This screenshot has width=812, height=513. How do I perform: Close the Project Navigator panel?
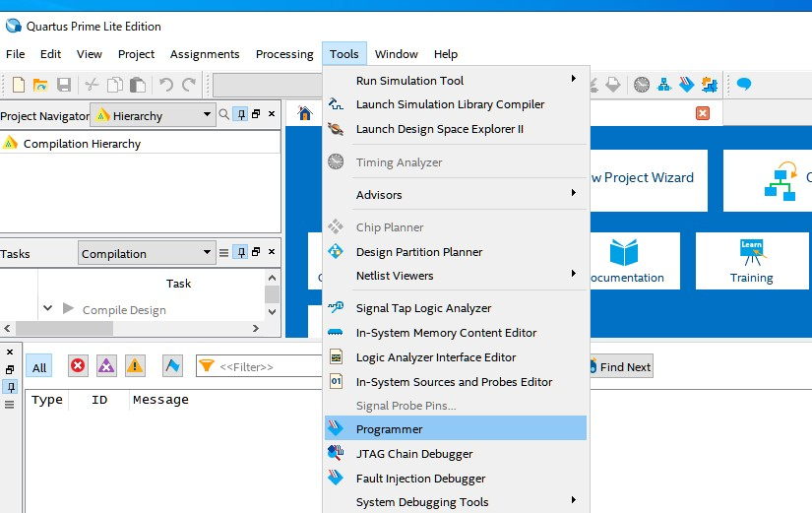[272, 114]
